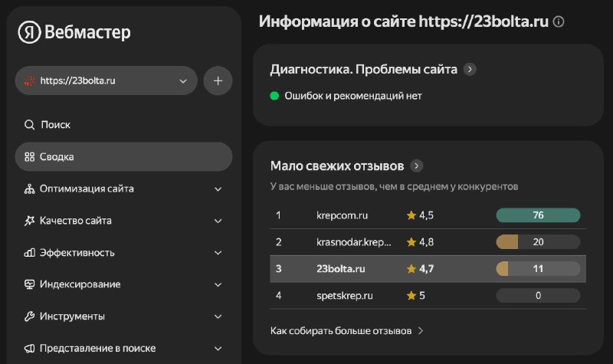The image size is (613, 364).
Task: Open Мало свежих отзывов details arrow
Action: (416, 166)
